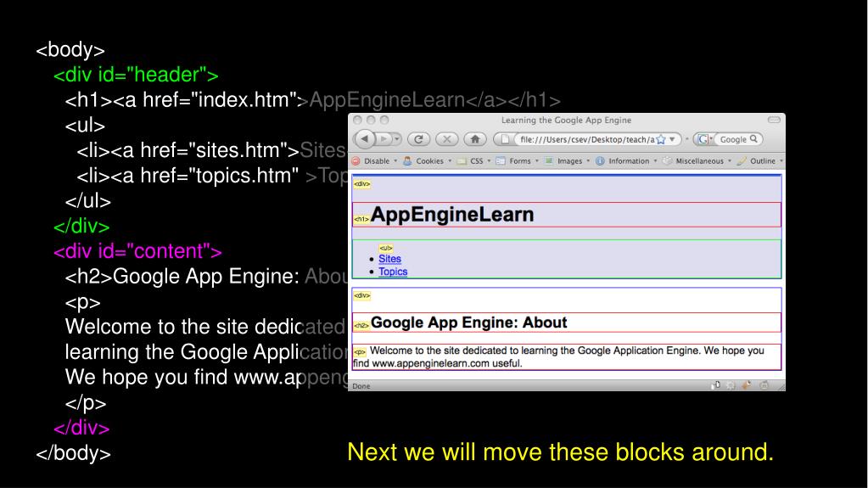
Task: Follow the Sites link
Action: coord(389,259)
